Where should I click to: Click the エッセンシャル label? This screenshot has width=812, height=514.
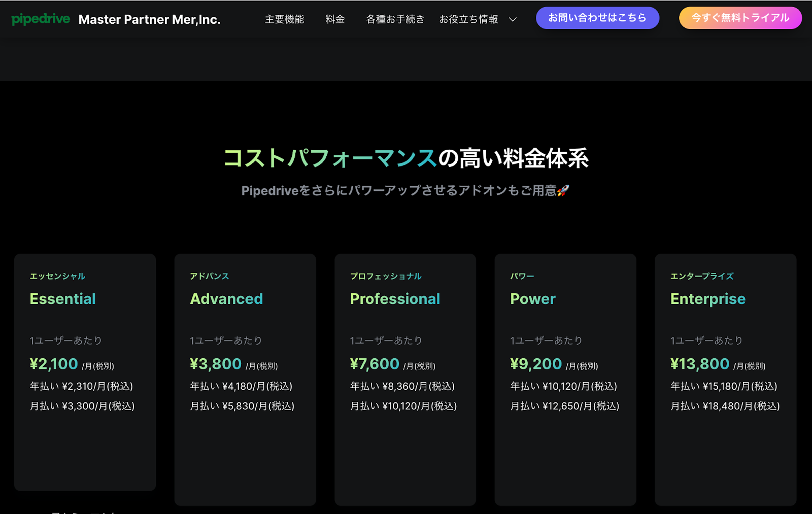coord(57,276)
